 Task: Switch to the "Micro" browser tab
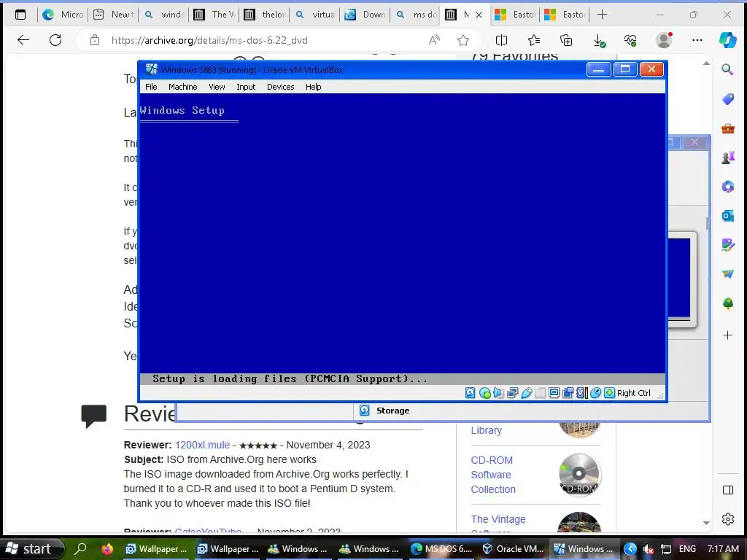coord(63,15)
